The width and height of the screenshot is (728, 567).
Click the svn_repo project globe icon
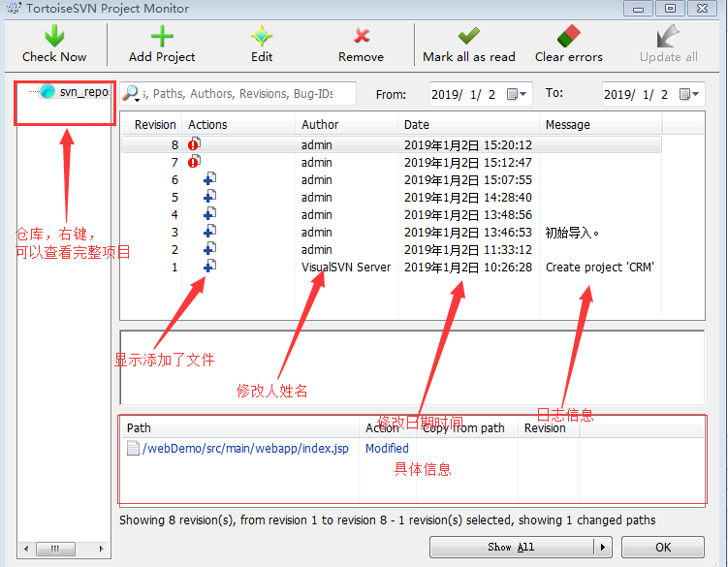(x=47, y=91)
